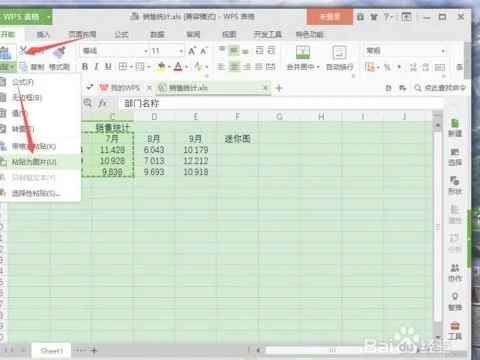Click the thousands separator comma icon
480x360 pixels.
399,68
